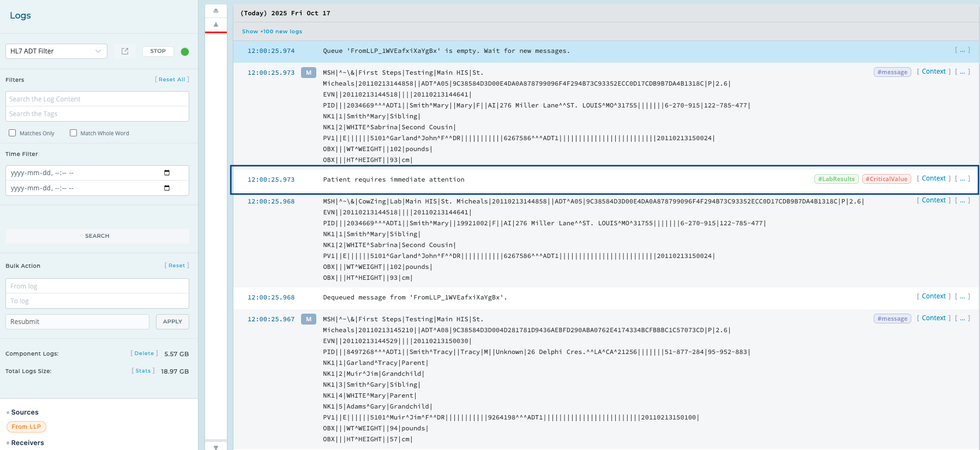Check the Match Whole Word option
The width and height of the screenshot is (980, 450).
(x=74, y=133)
